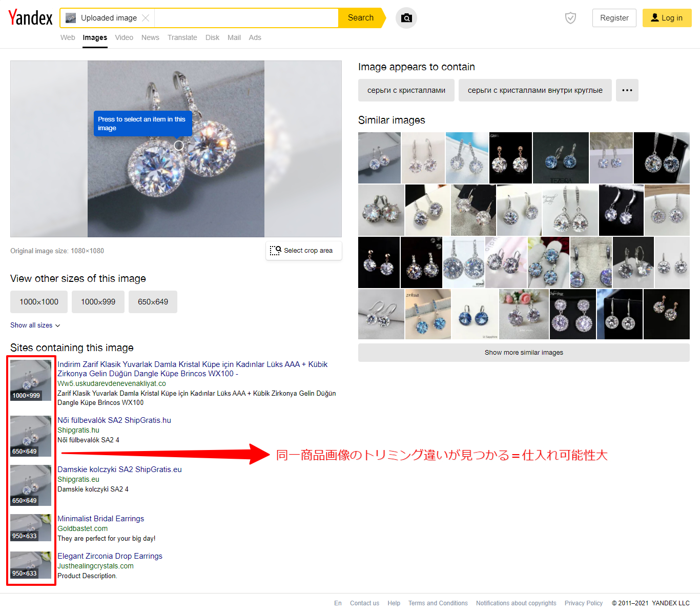This screenshot has height=613, width=700.
Task: Open Damskie kolczyki SA2 ShipGratis.eu link
Action: click(119, 469)
